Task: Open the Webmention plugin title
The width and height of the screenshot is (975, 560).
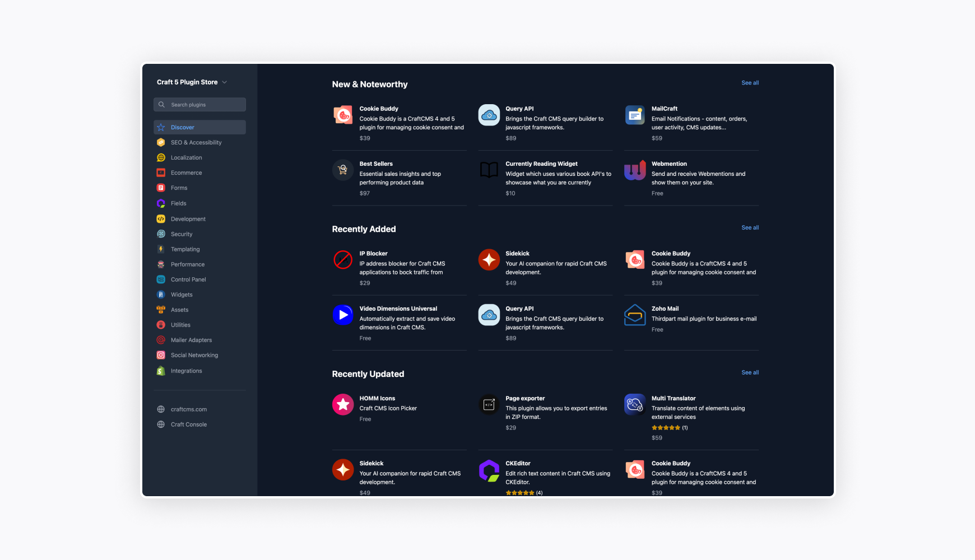Action: (x=669, y=164)
